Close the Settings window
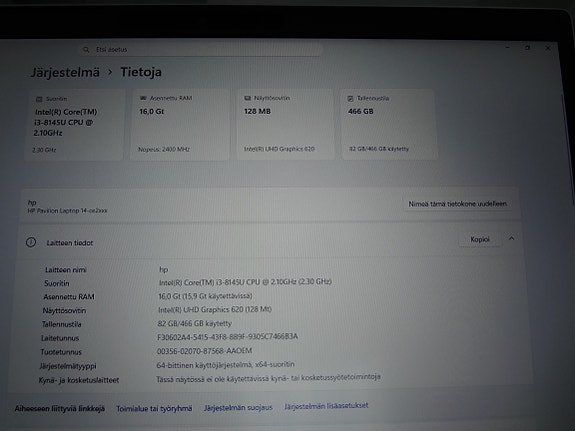 [548, 48]
